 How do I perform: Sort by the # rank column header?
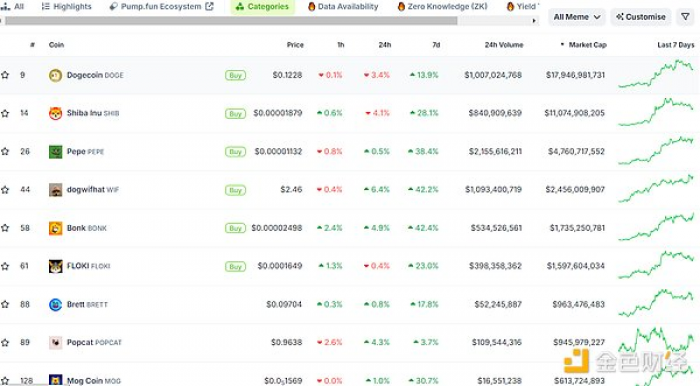coord(33,45)
